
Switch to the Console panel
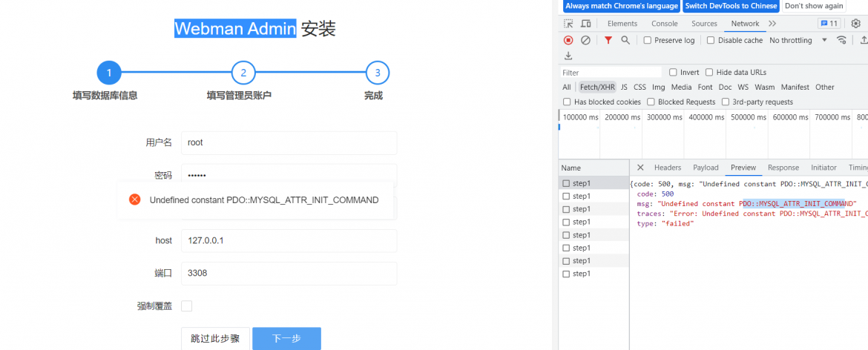[x=664, y=23]
